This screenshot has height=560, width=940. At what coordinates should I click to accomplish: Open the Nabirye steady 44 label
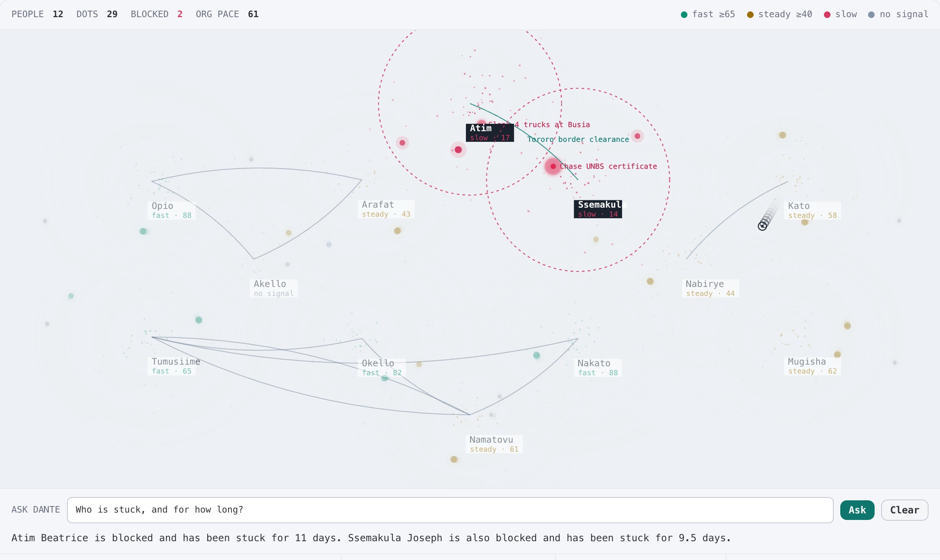(710, 288)
